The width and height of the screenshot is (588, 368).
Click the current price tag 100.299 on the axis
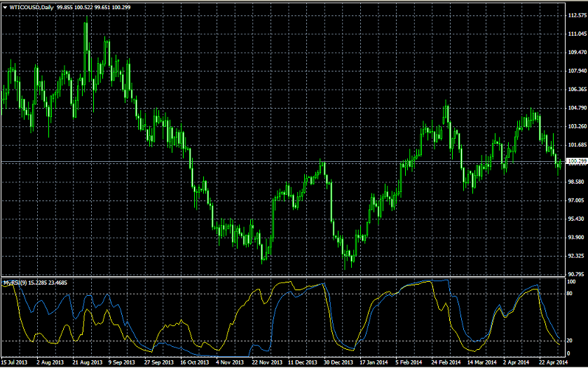coord(577,162)
